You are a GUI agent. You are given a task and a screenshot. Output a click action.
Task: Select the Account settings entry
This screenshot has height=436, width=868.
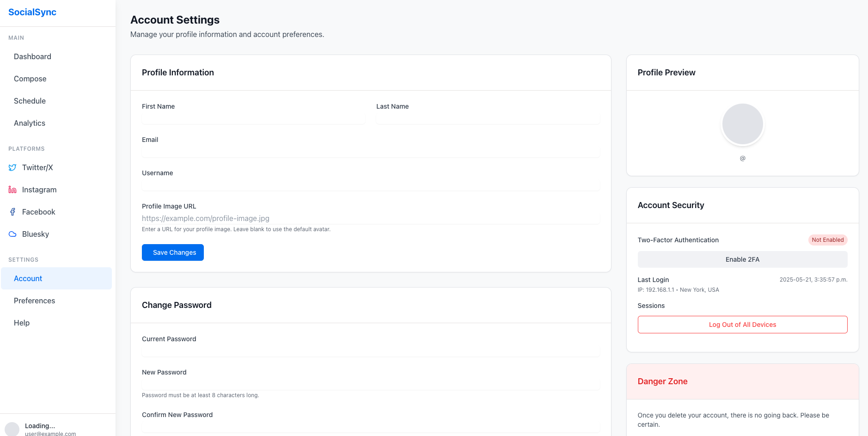(28, 278)
